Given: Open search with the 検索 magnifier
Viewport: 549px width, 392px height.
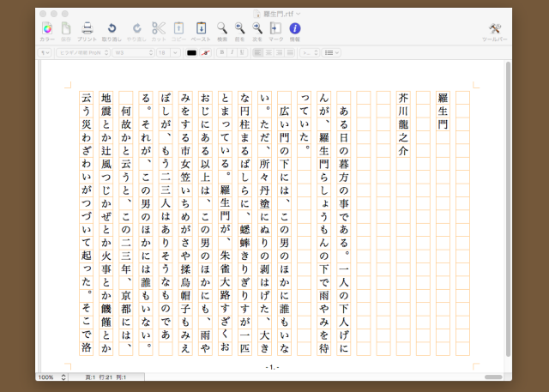Looking at the screenshot, I should pyautogui.click(x=222, y=28).
